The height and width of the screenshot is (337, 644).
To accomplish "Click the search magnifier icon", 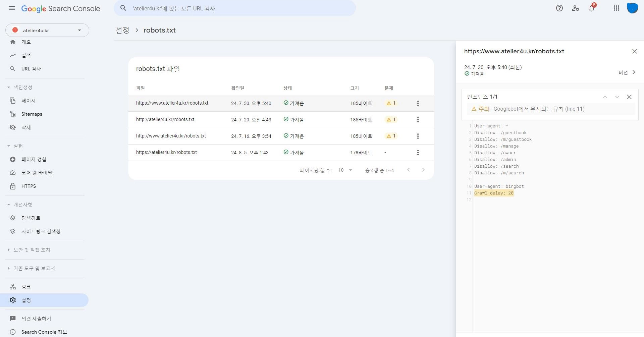I will pyautogui.click(x=123, y=8).
